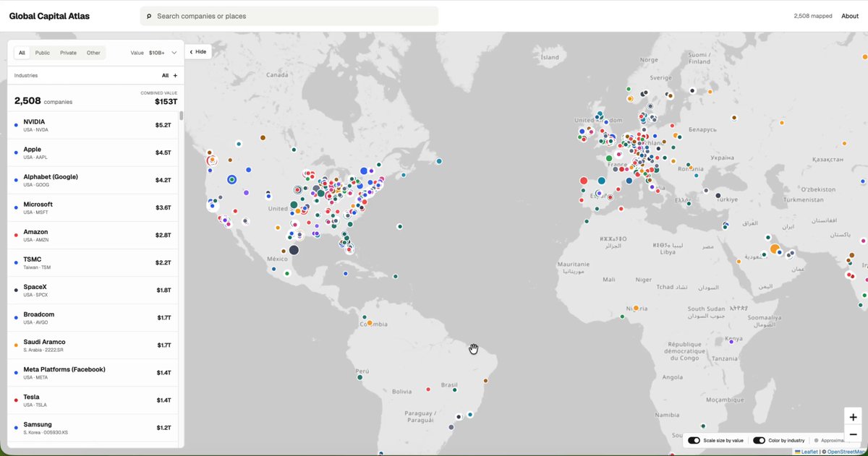
Task: Toggle Scale size by value switch
Action: point(694,440)
